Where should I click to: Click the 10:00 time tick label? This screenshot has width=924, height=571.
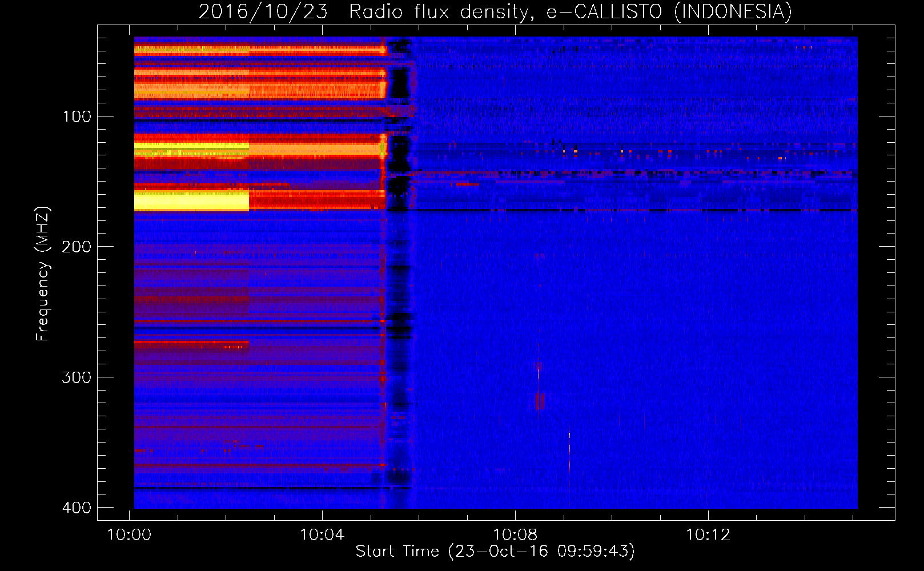[x=129, y=535]
